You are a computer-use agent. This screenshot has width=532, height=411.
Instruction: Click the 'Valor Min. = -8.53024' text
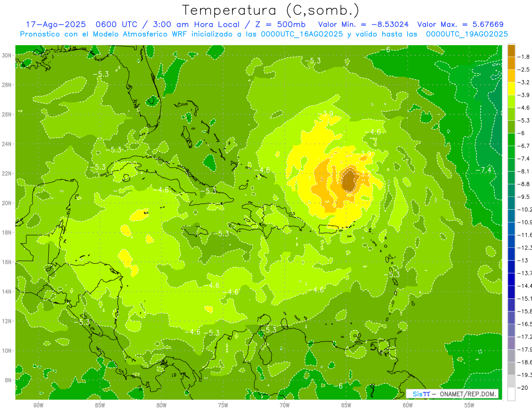[x=364, y=24]
